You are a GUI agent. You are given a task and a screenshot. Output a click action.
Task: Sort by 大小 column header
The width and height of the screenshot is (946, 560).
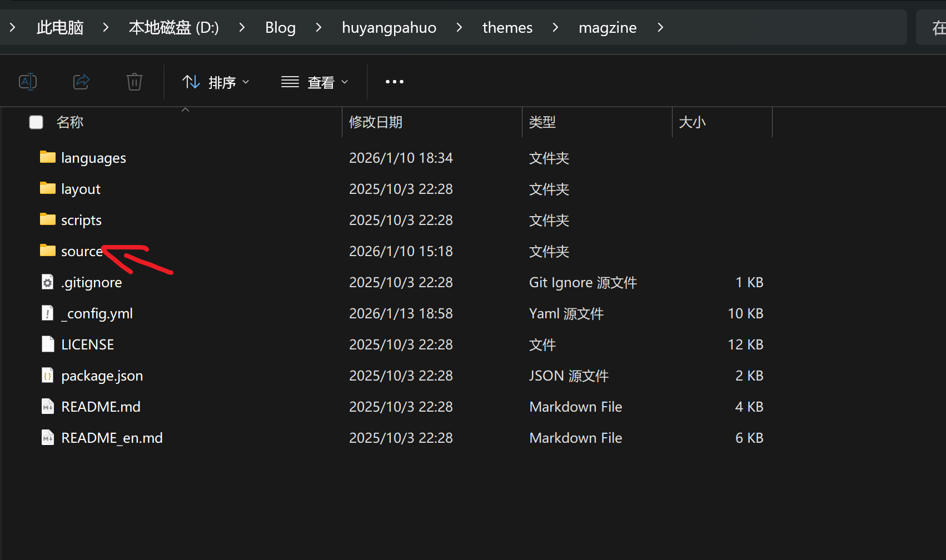point(692,122)
